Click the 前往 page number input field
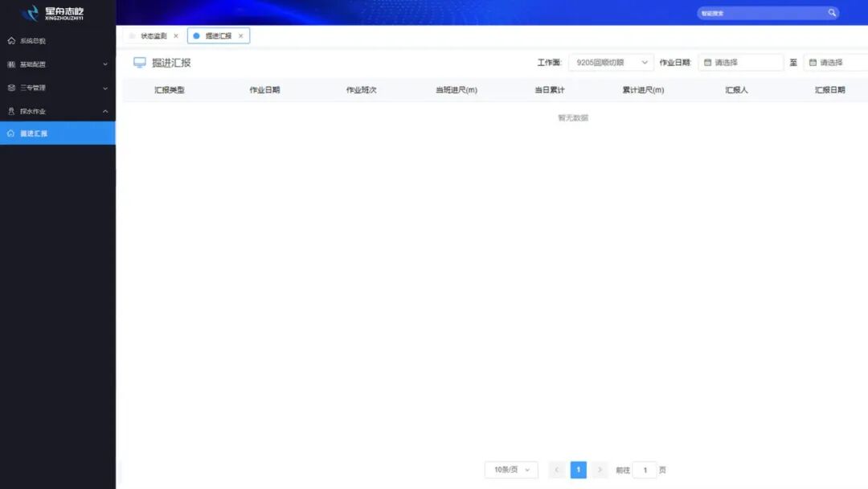The width and height of the screenshot is (868, 489). (645, 469)
